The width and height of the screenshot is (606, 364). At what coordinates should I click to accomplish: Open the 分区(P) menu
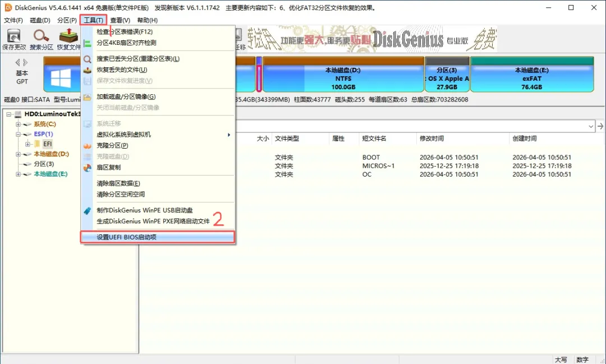[67, 20]
